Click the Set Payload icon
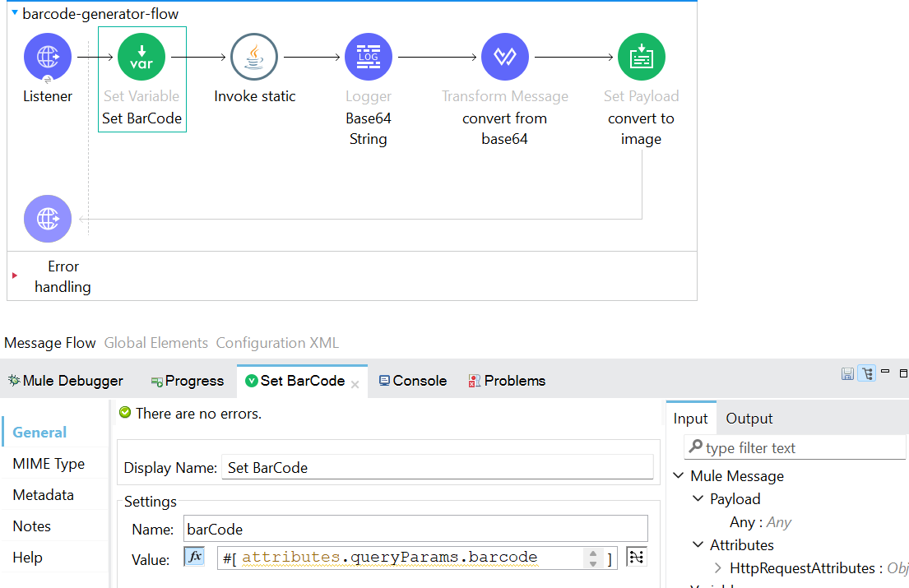 pyautogui.click(x=641, y=56)
